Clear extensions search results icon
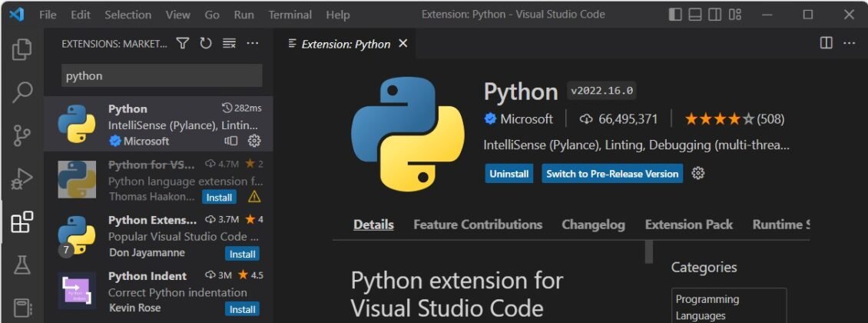Viewport: 868px width, 323px height. (x=229, y=44)
